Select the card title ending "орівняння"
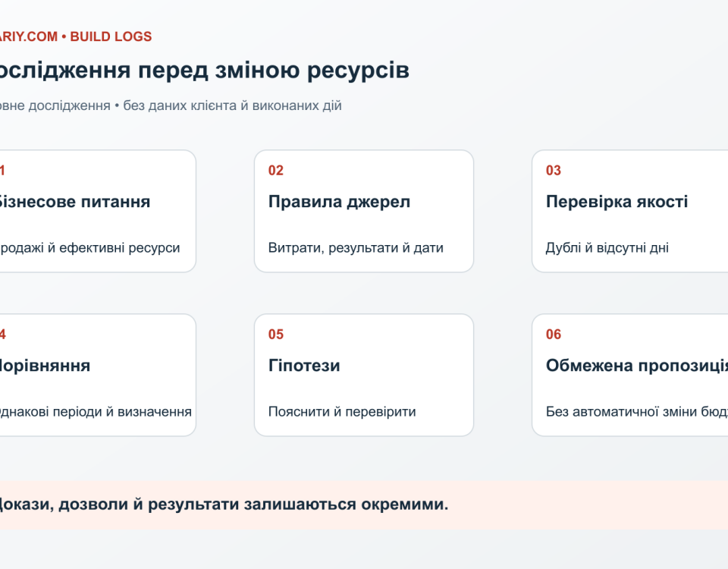The height and width of the screenshot is (569, 728). (x=45, y=366)
